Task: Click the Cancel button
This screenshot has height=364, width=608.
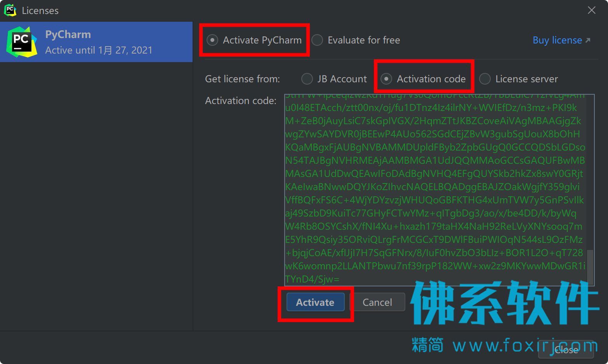Action: pyautogui.click(x=377, y=302)
